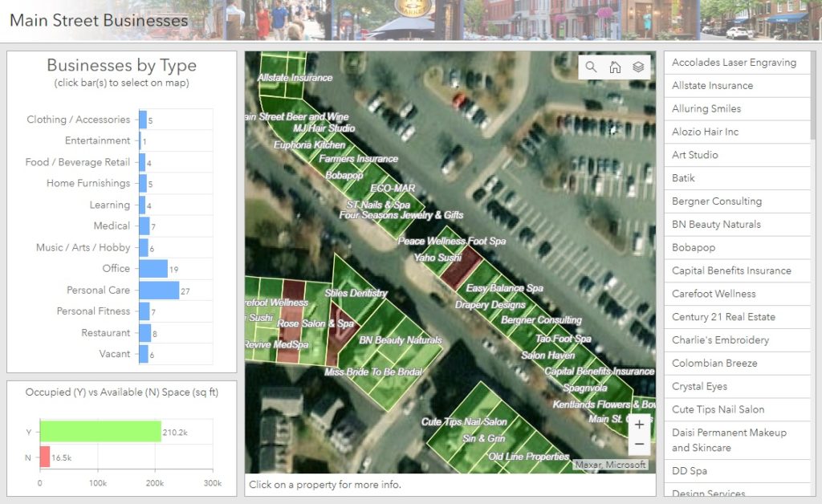Screen dimensions: 822x504
Task: Click Farmers Insurance map label
Action: pos(359,158)
